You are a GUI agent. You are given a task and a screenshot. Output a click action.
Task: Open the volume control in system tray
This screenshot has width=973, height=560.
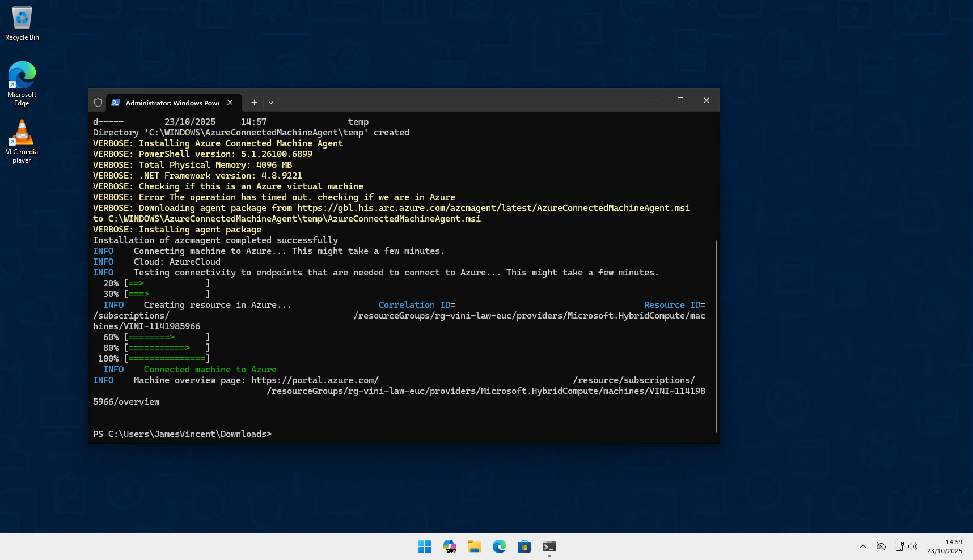click(913, 546)
